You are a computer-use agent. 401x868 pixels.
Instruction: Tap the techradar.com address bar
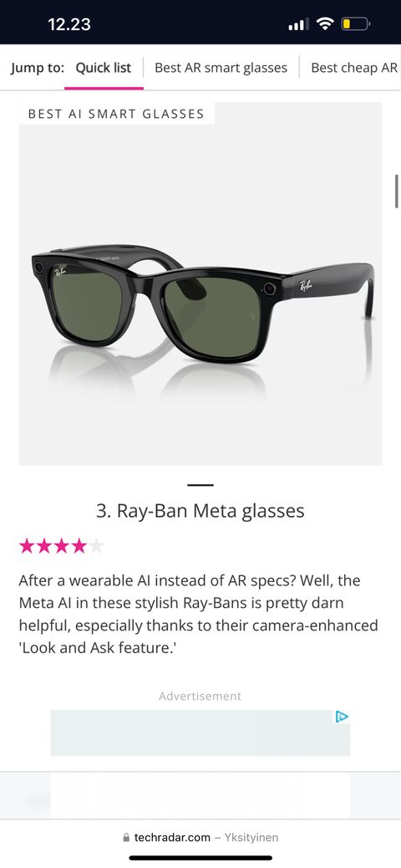point(200,838)
